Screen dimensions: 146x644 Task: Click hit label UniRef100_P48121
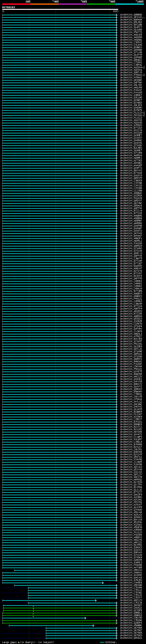point(131,299)
